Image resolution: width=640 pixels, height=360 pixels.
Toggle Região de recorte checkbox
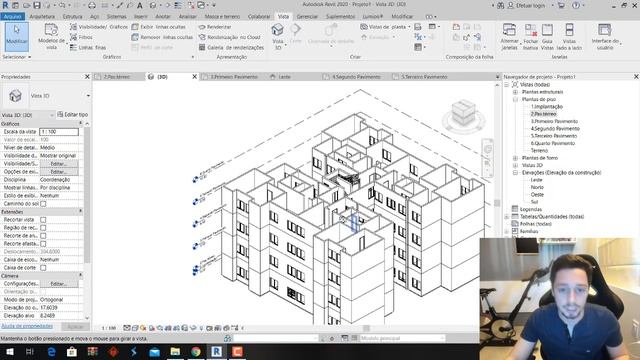[43, 228]
